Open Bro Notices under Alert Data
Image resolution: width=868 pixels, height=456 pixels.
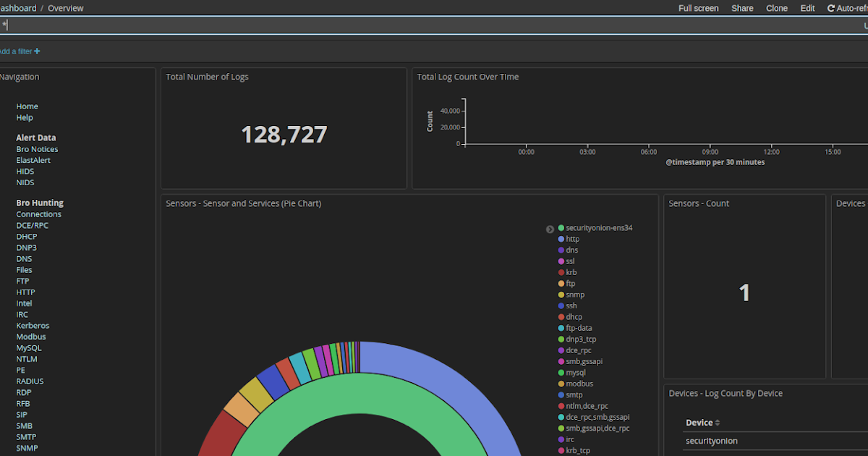36,148
